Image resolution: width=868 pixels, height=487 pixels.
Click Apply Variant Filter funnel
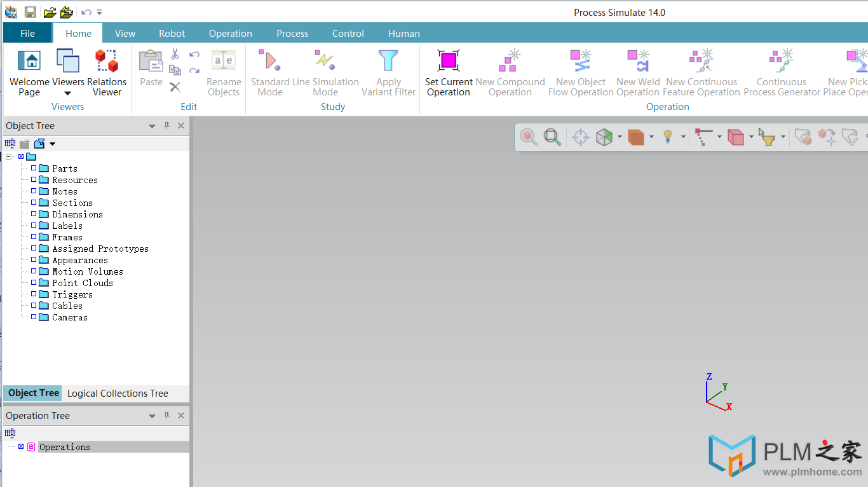[x=388, y=72]
